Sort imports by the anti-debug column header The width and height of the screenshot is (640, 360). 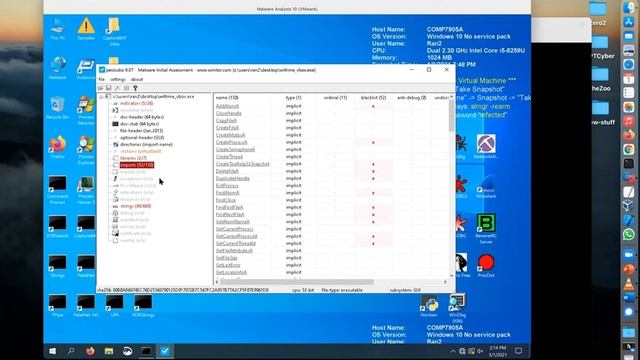pyautogui.click(x=411, y=98)
